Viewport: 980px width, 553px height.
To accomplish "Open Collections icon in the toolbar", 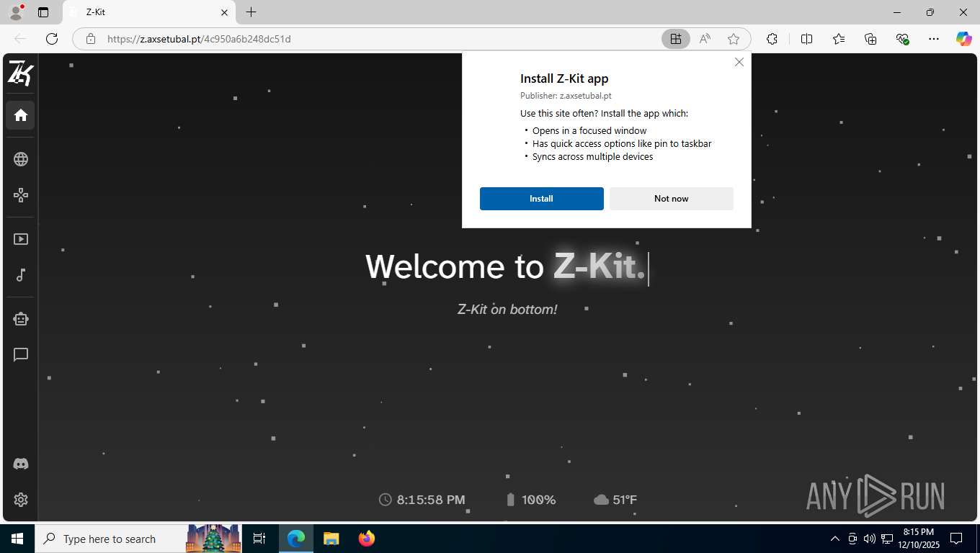I will (870, 39).
